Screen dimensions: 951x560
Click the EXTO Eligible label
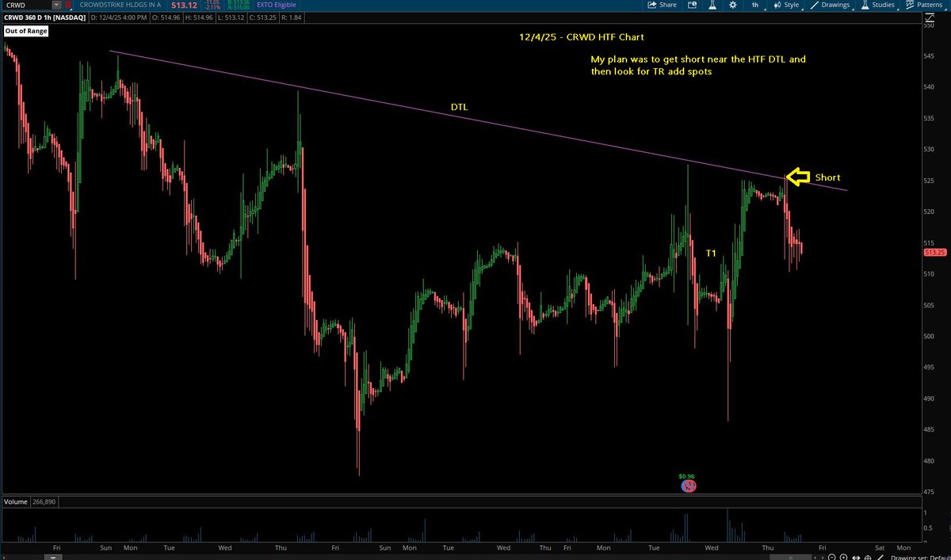tap(277, 5)
